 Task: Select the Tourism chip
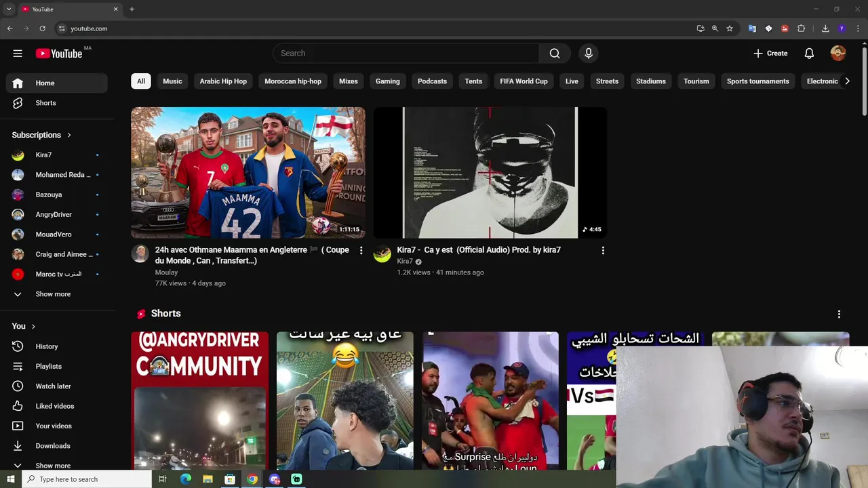coord(696,81)
